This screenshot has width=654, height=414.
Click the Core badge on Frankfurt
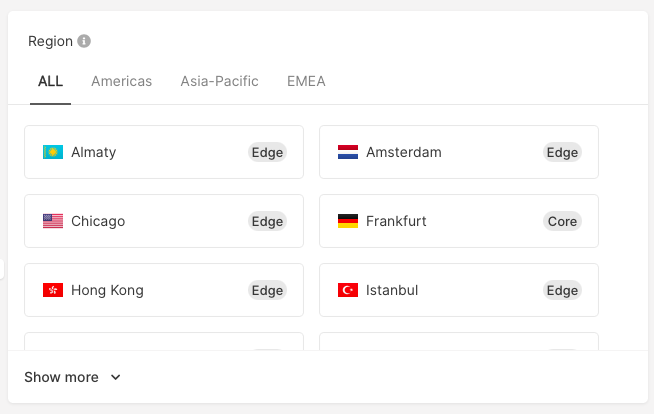(x=562, y=221)
